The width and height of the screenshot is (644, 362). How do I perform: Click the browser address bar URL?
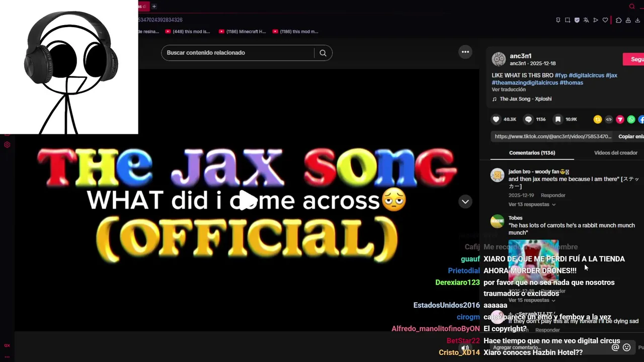[x=160, y=20]
